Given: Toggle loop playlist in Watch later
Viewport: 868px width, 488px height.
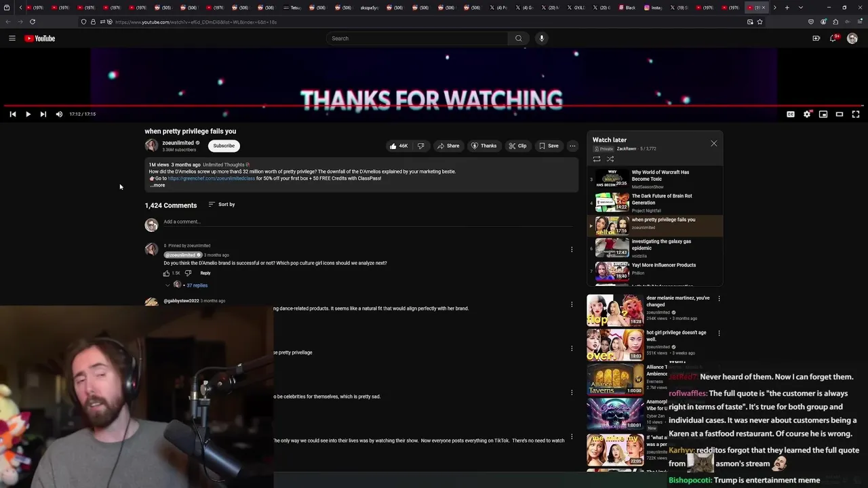Looking at the screenshot, I should tap(597, 159).
